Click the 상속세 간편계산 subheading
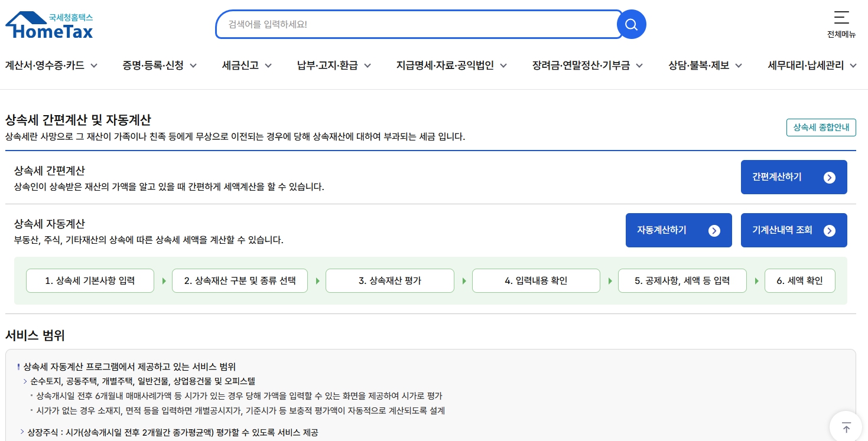The width and height of the screenshot is (868, 441). [x=50, y=171]
